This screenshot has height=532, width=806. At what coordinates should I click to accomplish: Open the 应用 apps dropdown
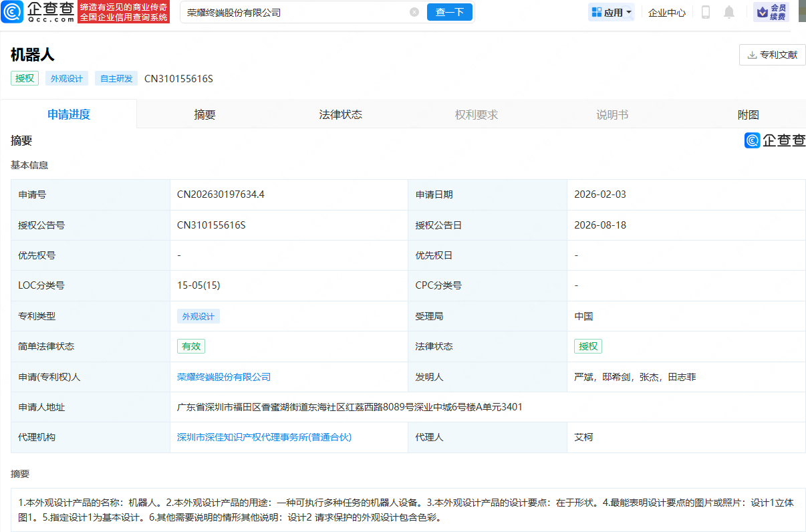tap(612, 12)
